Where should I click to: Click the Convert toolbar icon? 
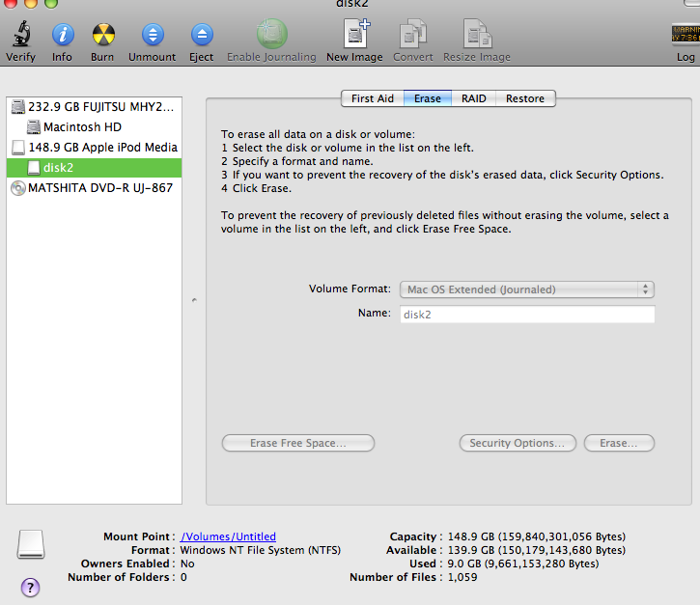(413, 33)
